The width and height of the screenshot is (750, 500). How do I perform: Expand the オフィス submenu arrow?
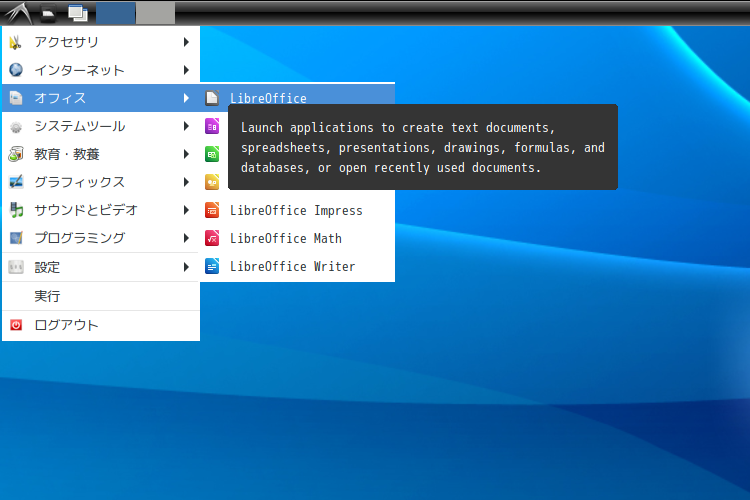click(187, 98)
